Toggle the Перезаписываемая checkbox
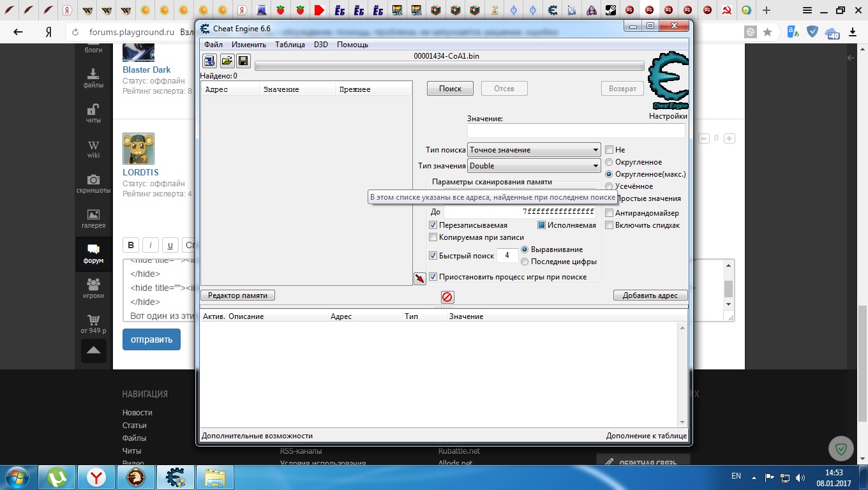 click(x=433, y=225)
